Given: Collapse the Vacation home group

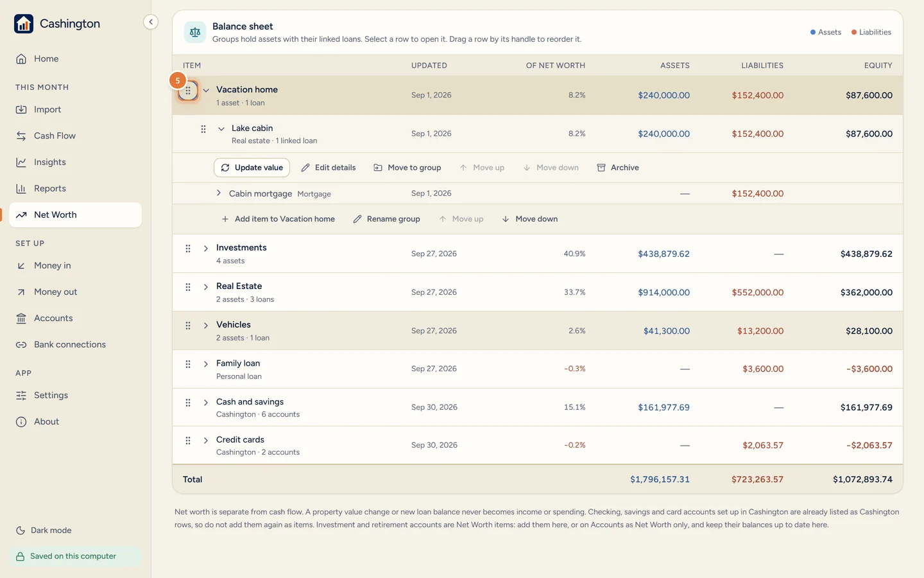Looking at the screenshot, I should [206, 91].
